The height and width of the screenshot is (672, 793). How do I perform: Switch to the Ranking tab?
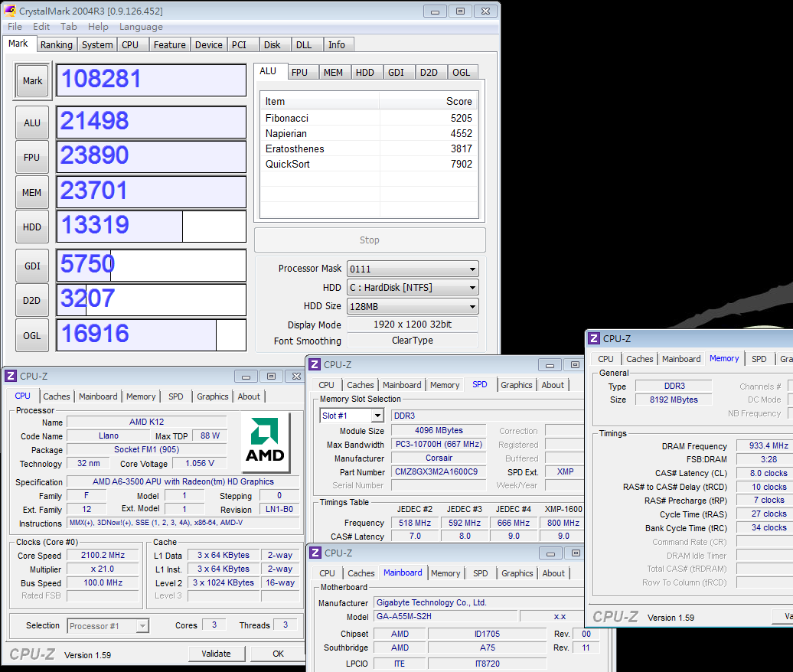(57, 45)
